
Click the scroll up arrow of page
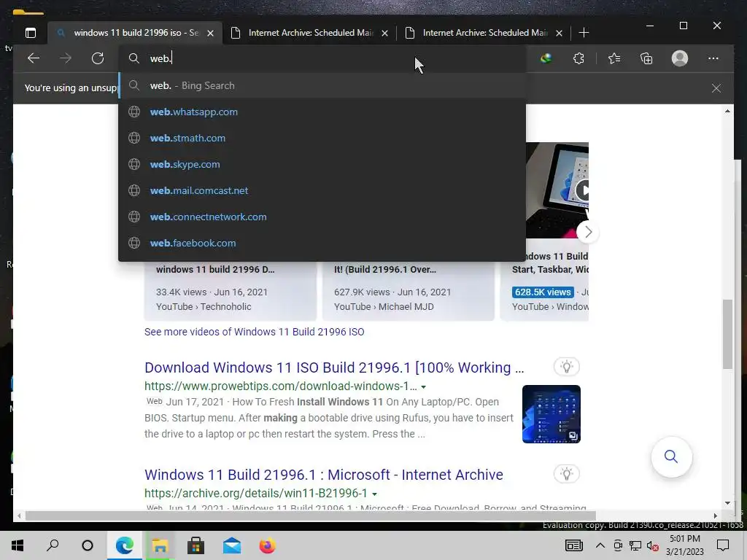[727, 111]
